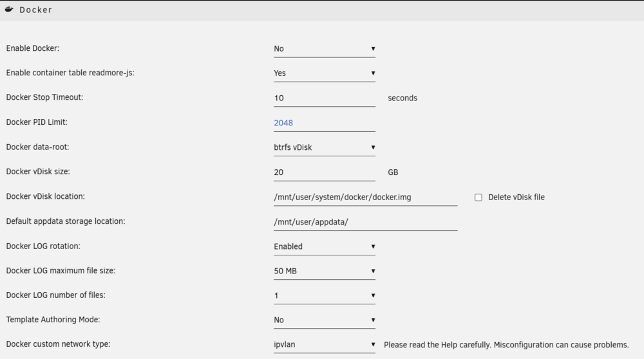Open the LOG number of files dropdown
644x359 pixels.
[x=325, y=296]
